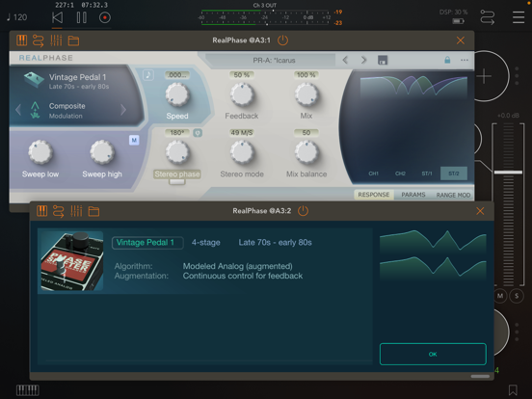Click the Sweep high knob
This screenshot has height=399, width=532.
click(x=102, y=152)
